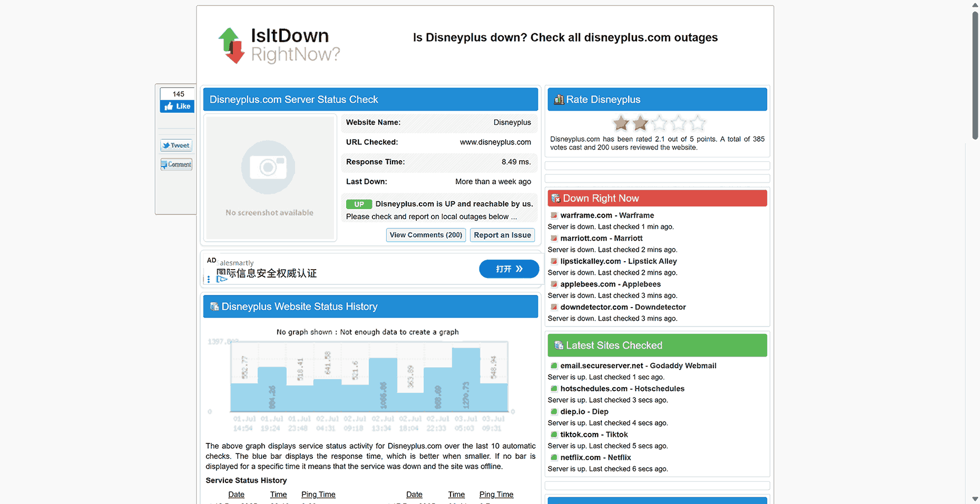Visit downdetector.com - Downdetector entry

click(623, 307)
